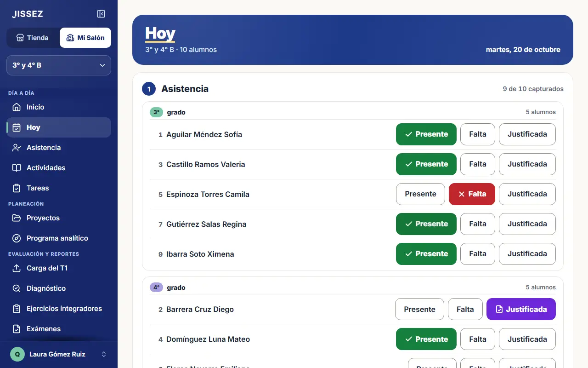The height and width of the screenshot is (368, 588).
Task: Click the folder icon beside Proyectos
Action: (x=17, y=218)
